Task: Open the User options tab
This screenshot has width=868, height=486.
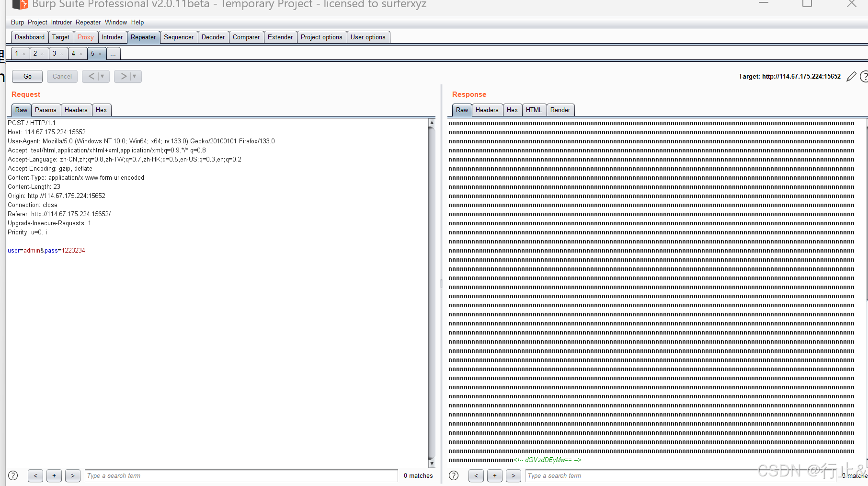Action: [368, 37]
